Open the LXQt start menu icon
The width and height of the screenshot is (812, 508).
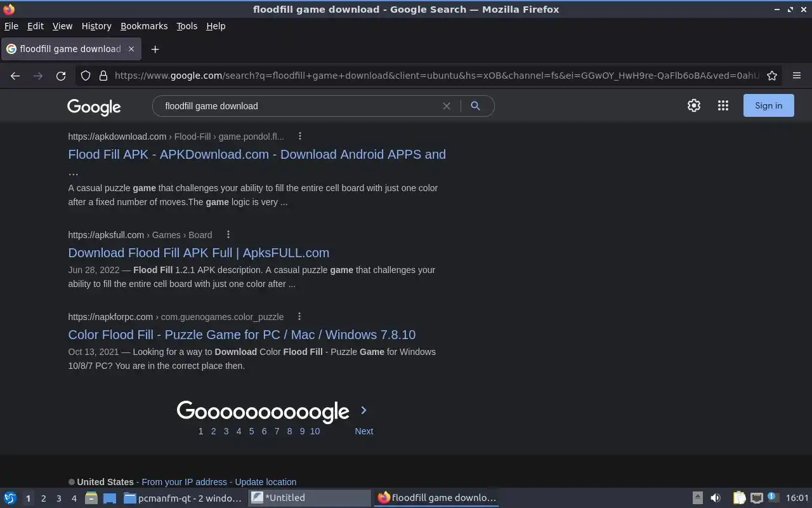click(x=10, y=498)
